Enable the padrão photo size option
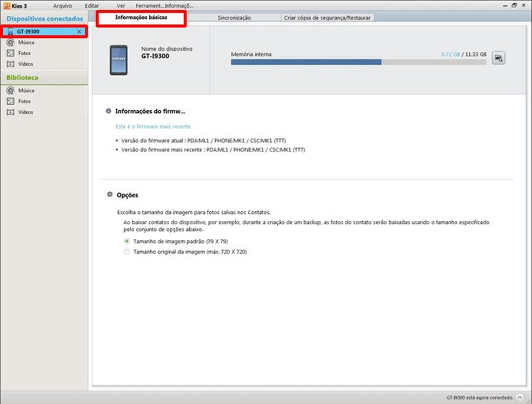Image resolution: width=532 pixels, height=404 pixels. click(126, 241)
